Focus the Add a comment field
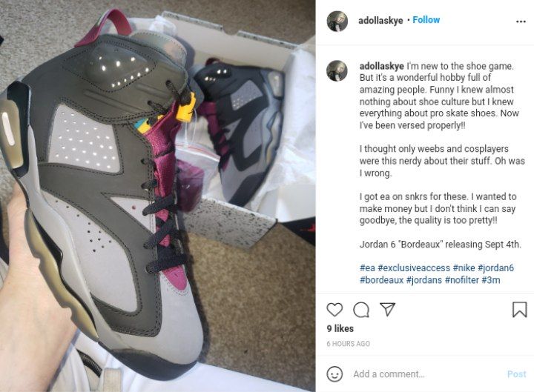 [426, 374]
